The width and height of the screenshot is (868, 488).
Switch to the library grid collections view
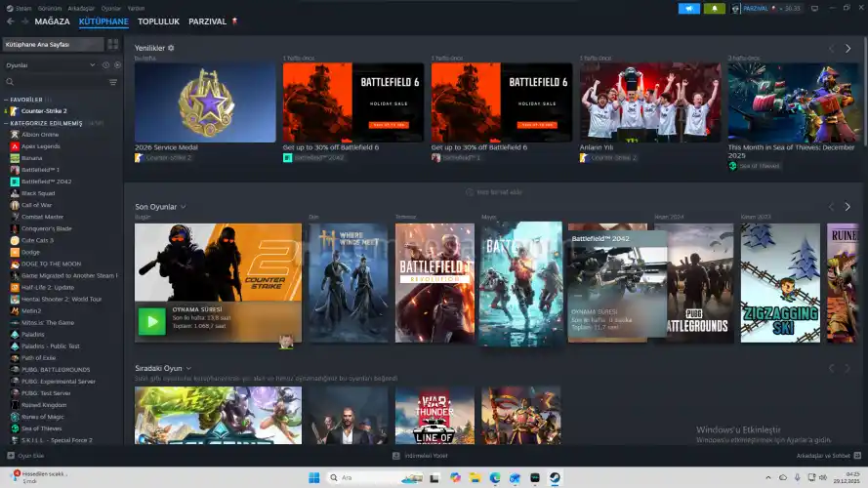(113, 44)
